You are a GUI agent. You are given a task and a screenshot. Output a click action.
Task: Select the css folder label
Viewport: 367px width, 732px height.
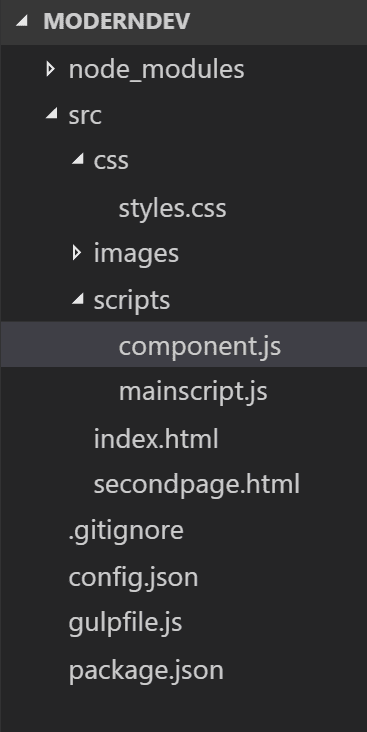(x=111, y=160)
